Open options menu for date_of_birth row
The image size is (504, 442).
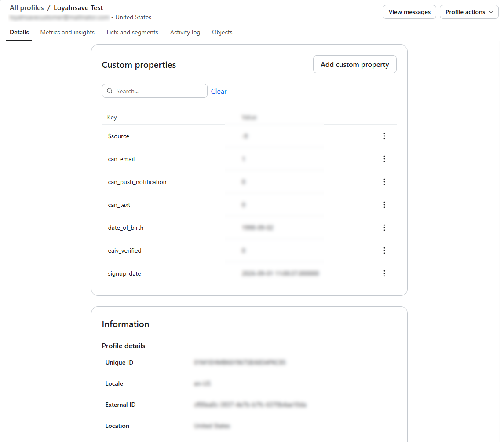pos(384,228)
